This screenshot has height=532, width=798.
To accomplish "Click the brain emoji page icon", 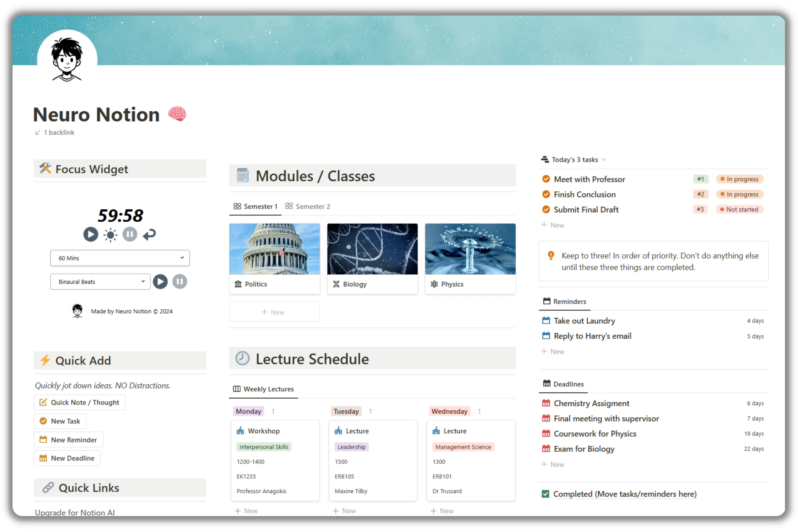I will pos(177,114).
